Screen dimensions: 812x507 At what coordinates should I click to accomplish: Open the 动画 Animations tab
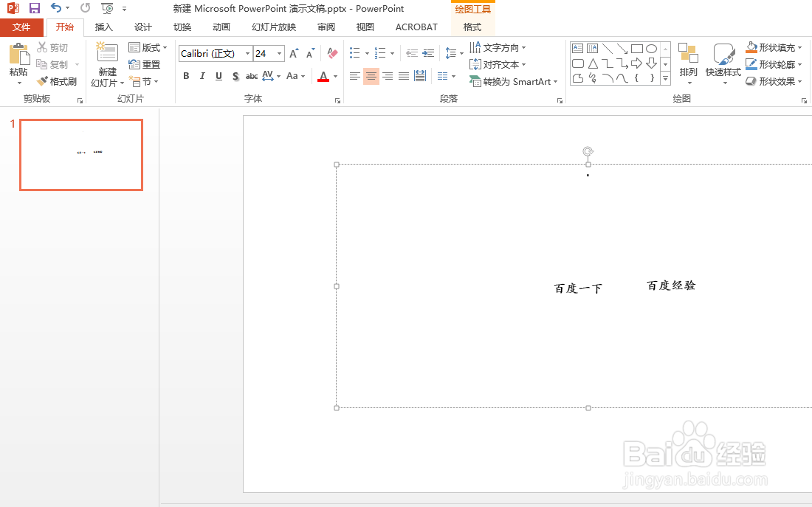tap(221, 27)
